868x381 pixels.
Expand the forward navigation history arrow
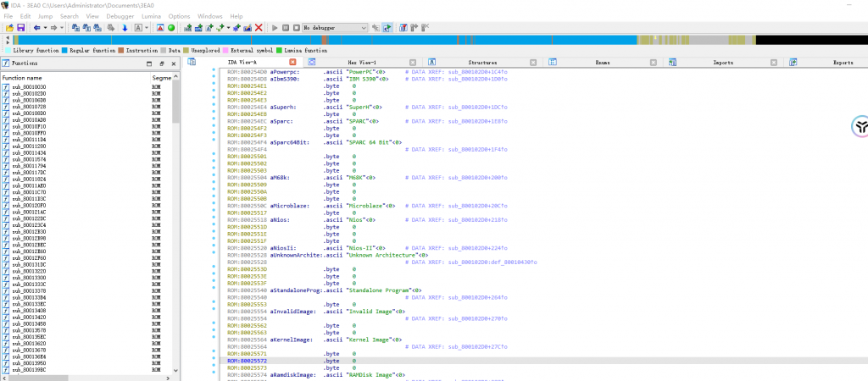coord(63,28)
